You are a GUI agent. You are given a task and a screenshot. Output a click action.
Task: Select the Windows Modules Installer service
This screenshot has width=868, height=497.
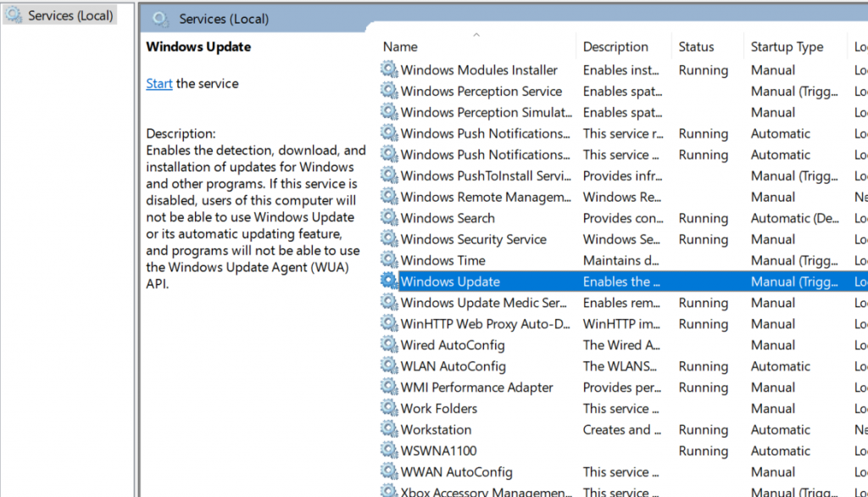466,70
